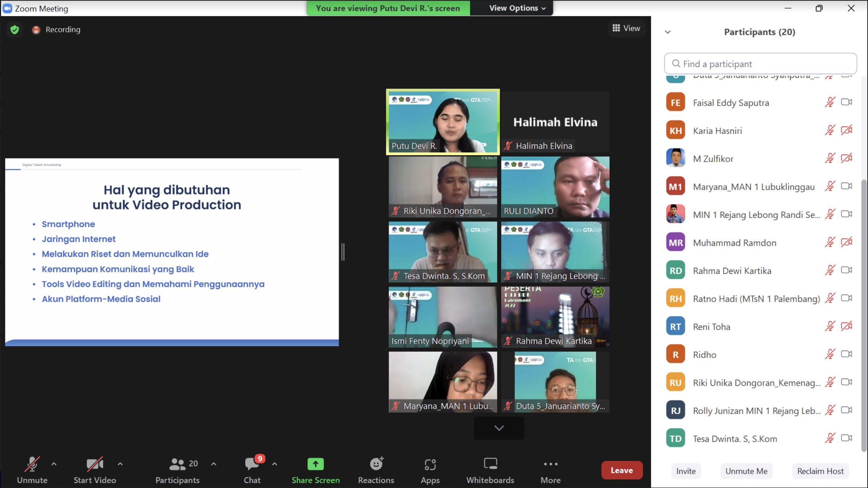
Task: Click the Participants people icon
Action: click(177, 464)
